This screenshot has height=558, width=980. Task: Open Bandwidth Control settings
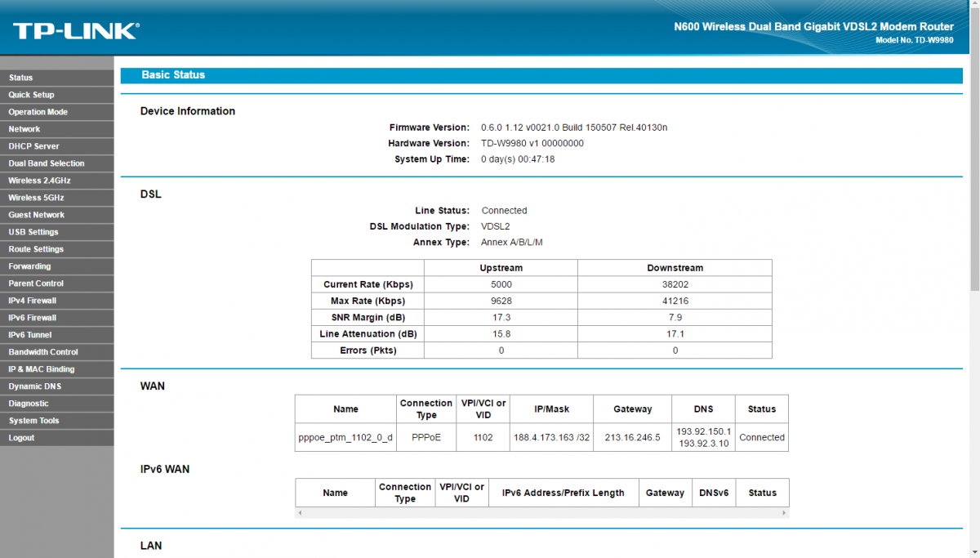pyautogui.click(x=57, y=352)
